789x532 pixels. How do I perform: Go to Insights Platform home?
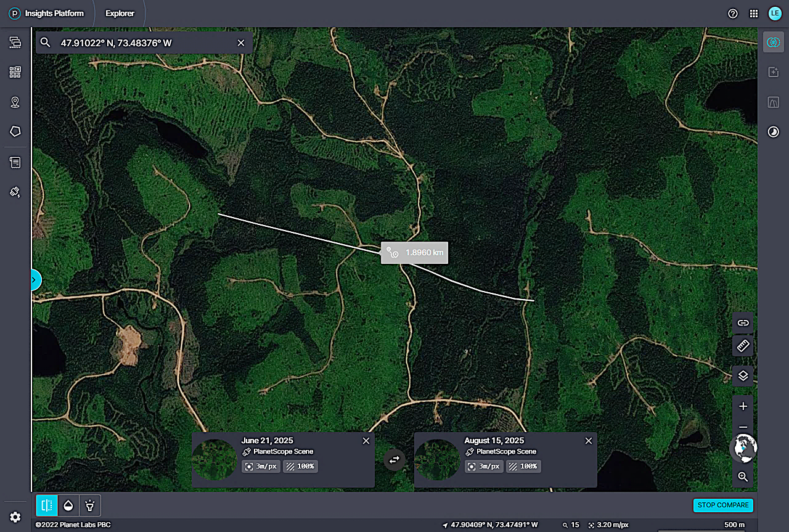47,14
